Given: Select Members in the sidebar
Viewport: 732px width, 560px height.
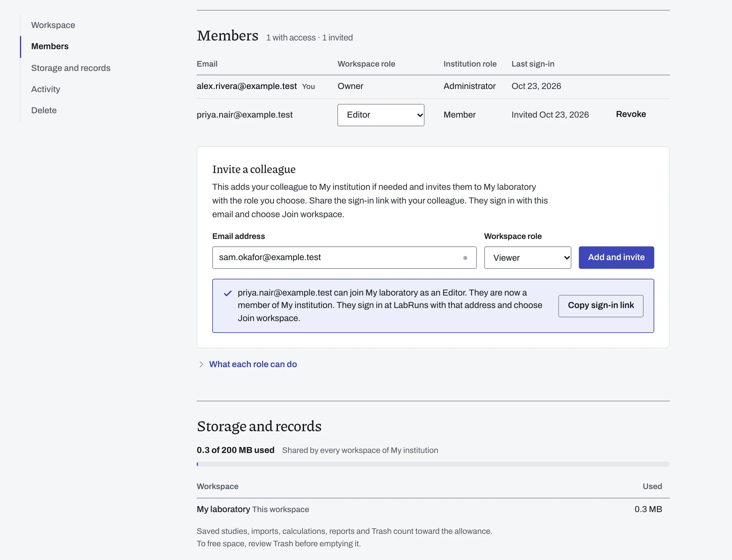Looking at the screenshot, I should point(50,46).
